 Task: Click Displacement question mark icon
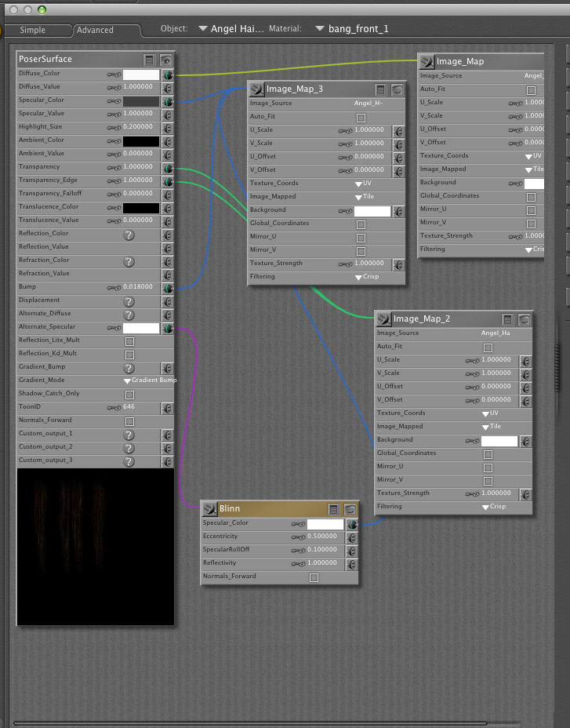(129, 302)
